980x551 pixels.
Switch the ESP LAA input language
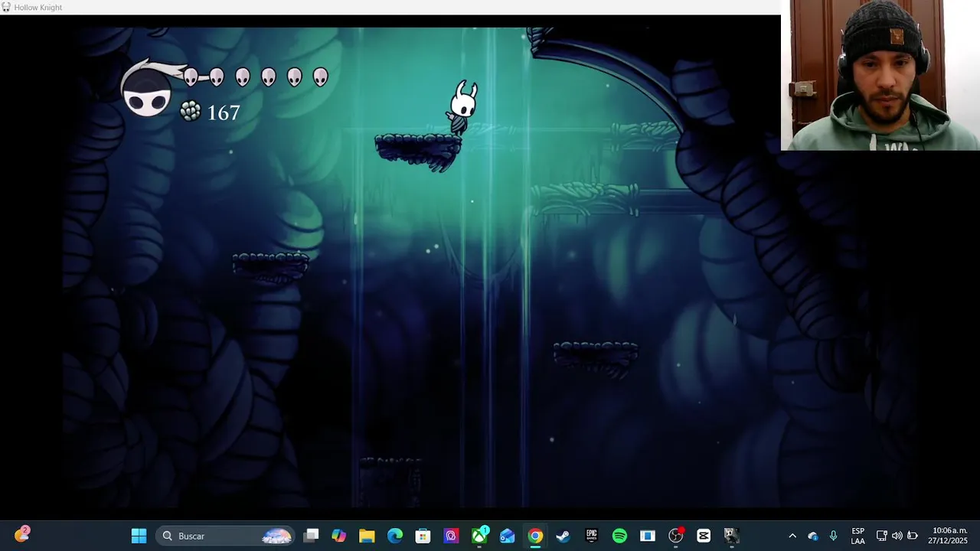(857, 536)
